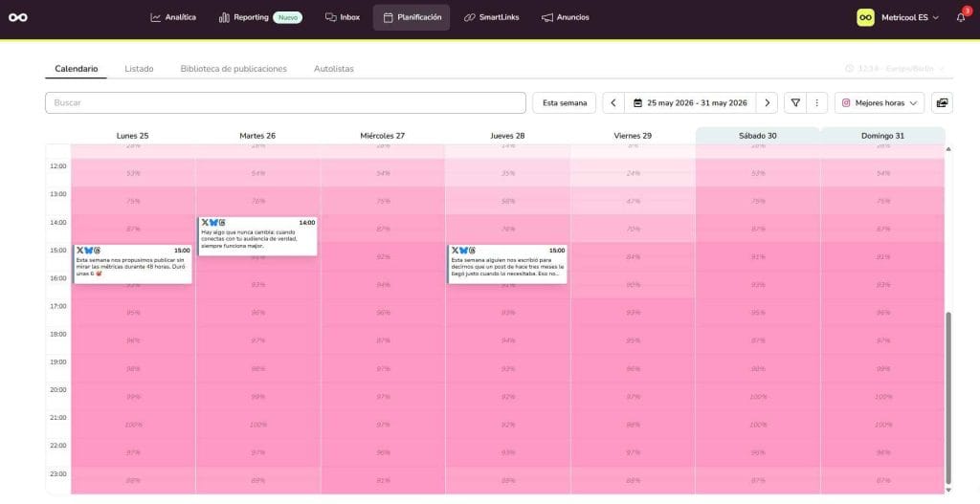Open the Lunes post about 48 horas métricas
This screenshot has width=980, height=504.
point(132,264)
